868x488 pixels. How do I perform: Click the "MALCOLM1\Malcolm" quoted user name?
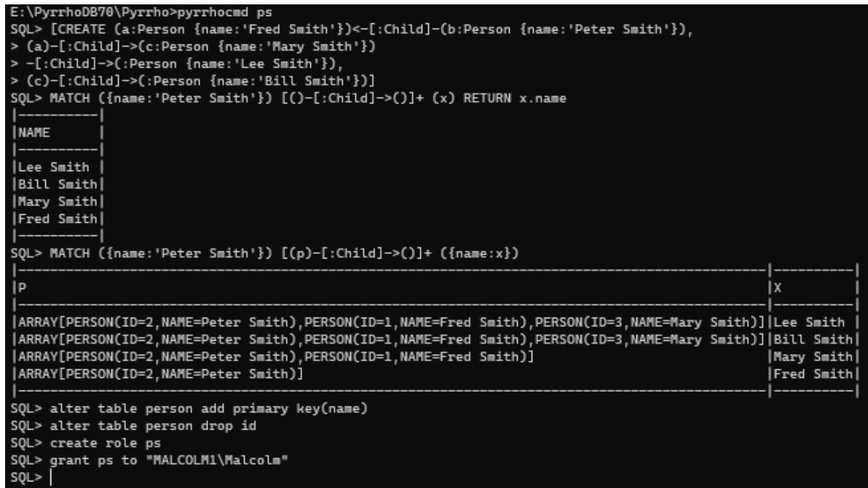click(x=217, y=460)
